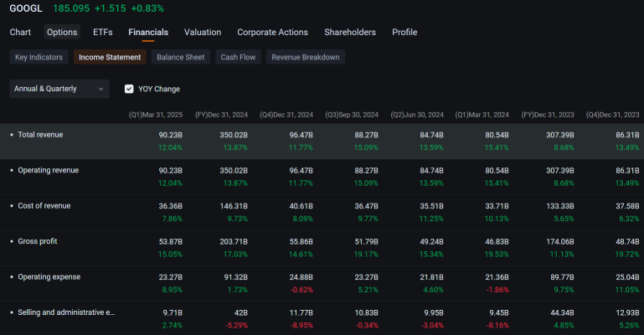Click the (Q2)Jun 30, 2024 column header
Screen dimensions: 644x335
coord(417,115)
